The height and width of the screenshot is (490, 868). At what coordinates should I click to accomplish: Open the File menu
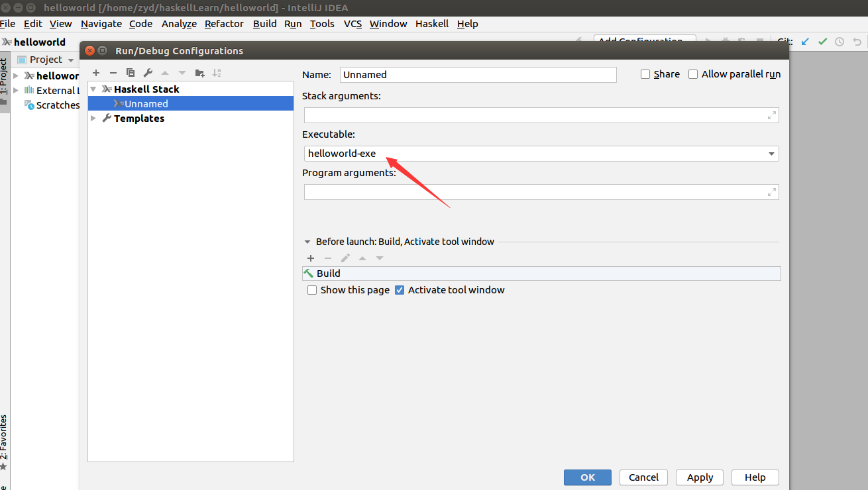(7, 23)
